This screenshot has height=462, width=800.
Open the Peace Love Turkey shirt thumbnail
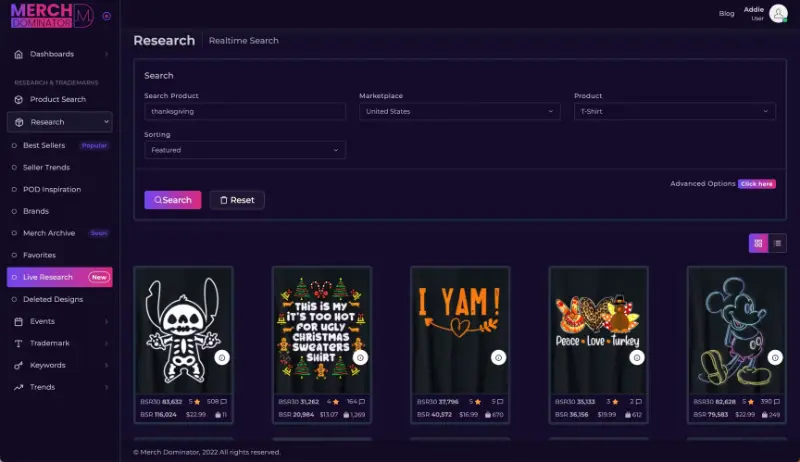coord(598,330)
